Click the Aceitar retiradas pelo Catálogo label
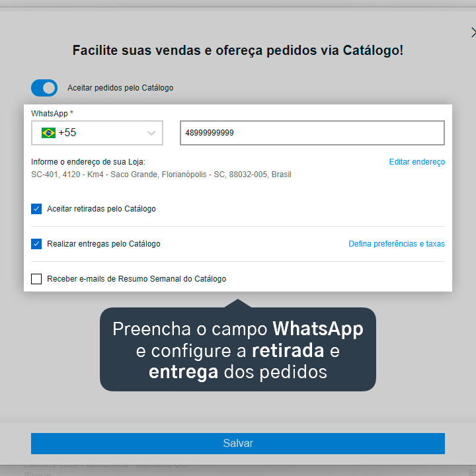This screenshot has height=476, width=476. click(101, 209)
